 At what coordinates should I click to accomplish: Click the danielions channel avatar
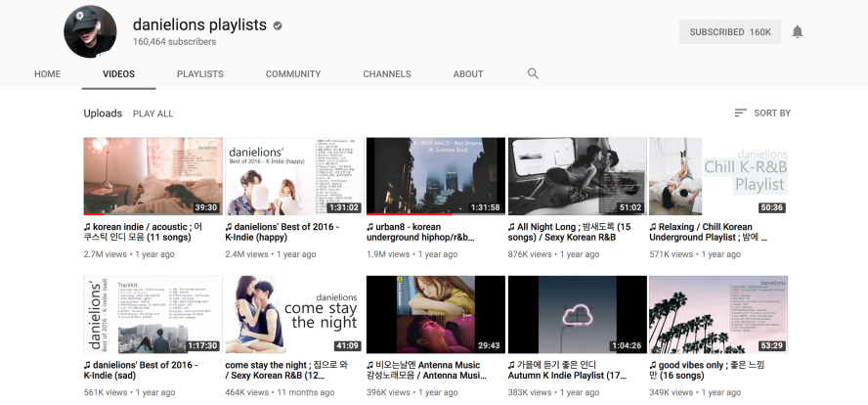click(90, 31)
